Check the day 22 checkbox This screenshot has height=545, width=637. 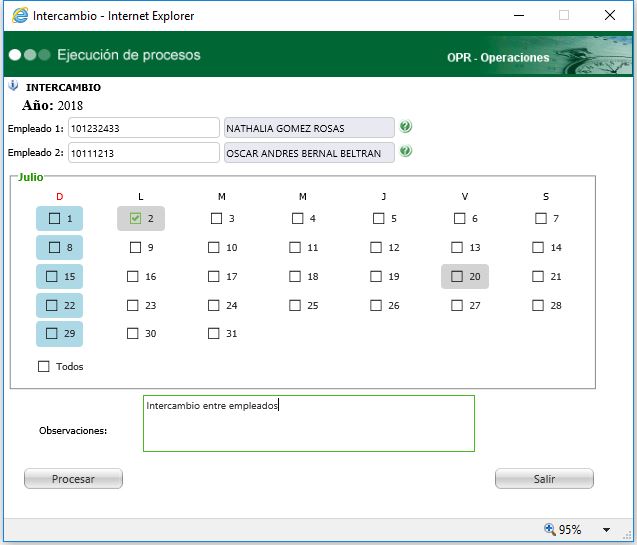[52, 305]
